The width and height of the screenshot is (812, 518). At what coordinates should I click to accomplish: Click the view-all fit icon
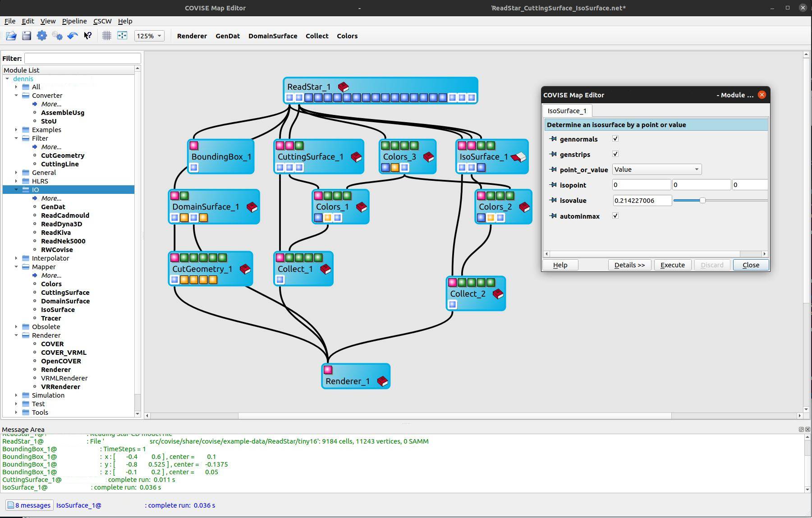click(122, 36)
